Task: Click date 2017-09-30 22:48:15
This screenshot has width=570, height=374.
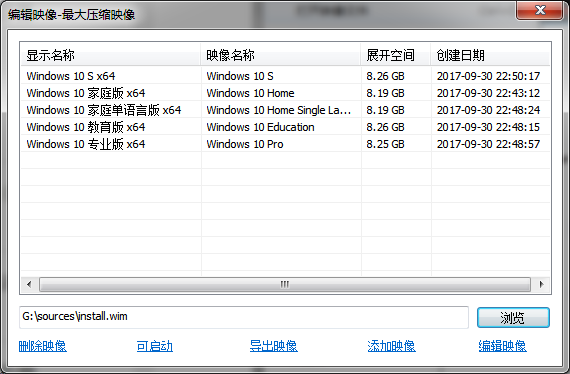Action: tap(488, 127)
